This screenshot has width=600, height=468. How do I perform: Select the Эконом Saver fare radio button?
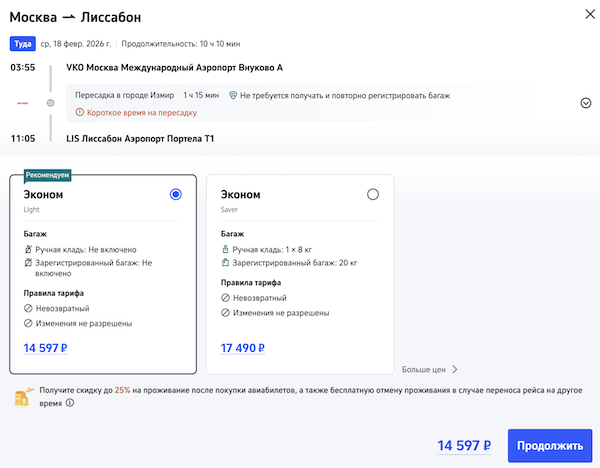point(373,195)
